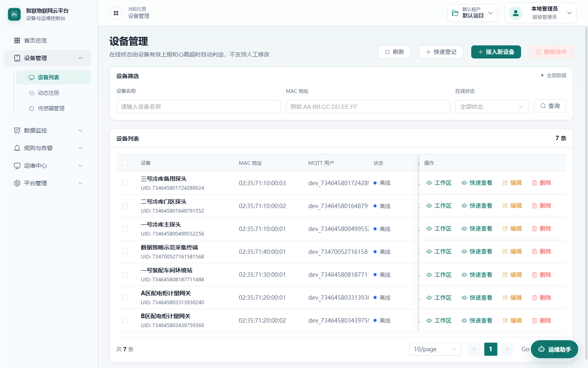Focus the MAC 地址 input field
This screenshot has width=588, height=368.
368,107
